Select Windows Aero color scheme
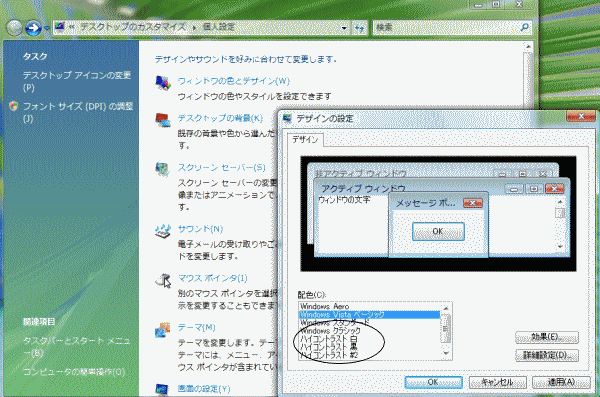Image resolution: width=600 pixels, height=397 pixels. tap(369, 306)
